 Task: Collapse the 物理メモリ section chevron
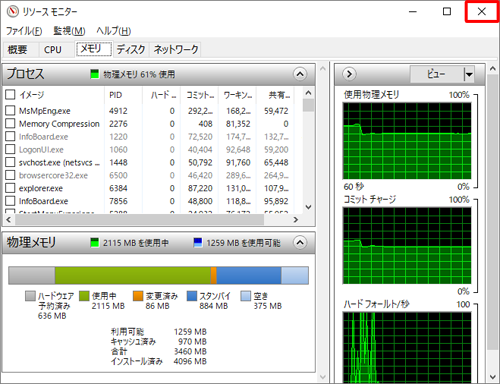300,242
